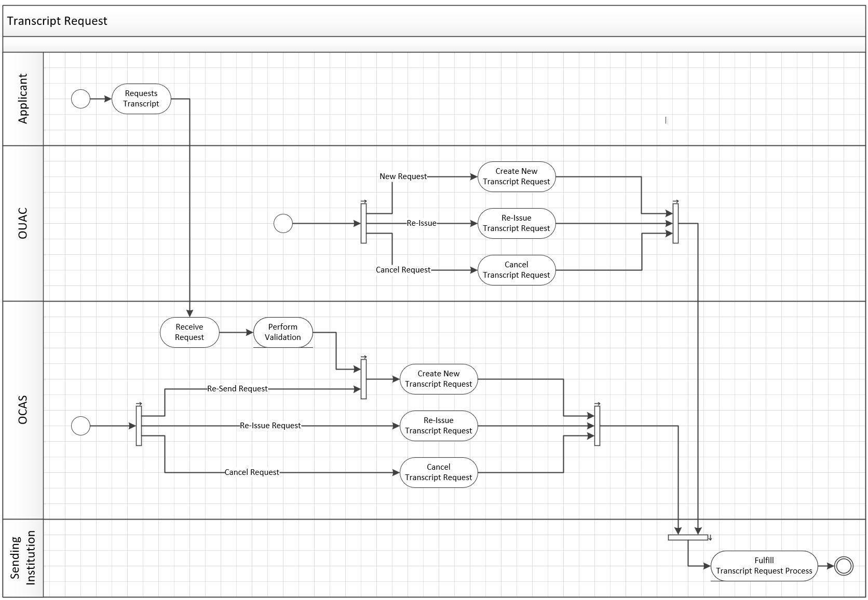This screenshot has height=600, width=868.
Task: Select OCAS Cancel Transcript Request activity
Action: [439, 472]
